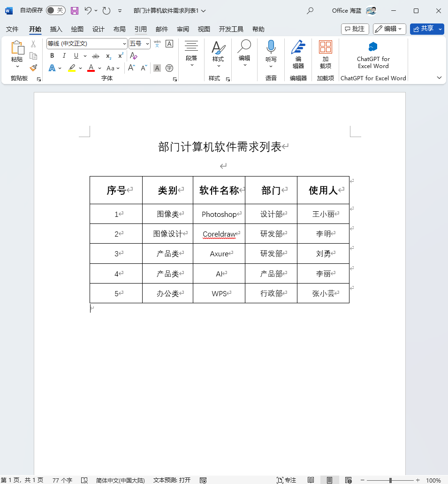Screen dimensions: 448x484
Task: Click the accessibility check status icon
Action: 203,480
